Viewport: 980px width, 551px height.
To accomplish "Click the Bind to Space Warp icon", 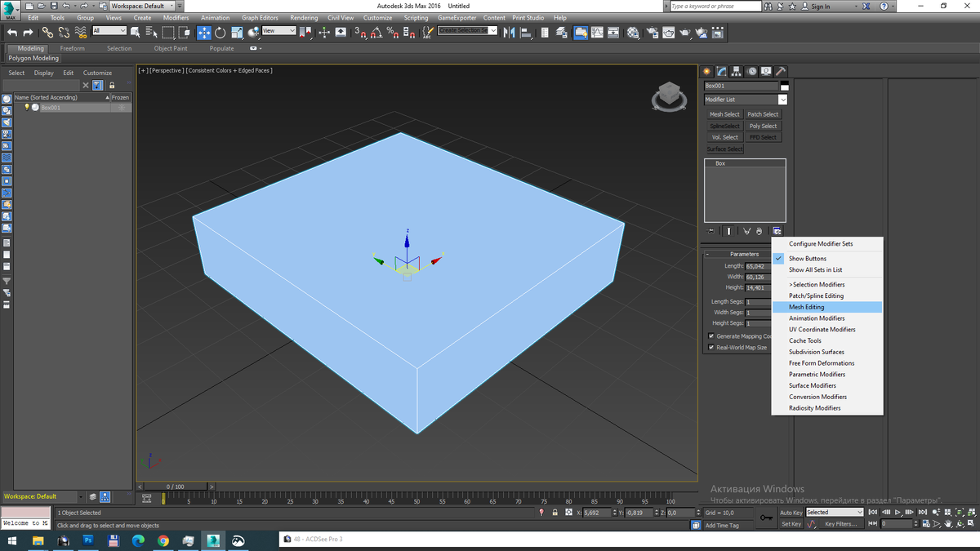I will point(81,33).
